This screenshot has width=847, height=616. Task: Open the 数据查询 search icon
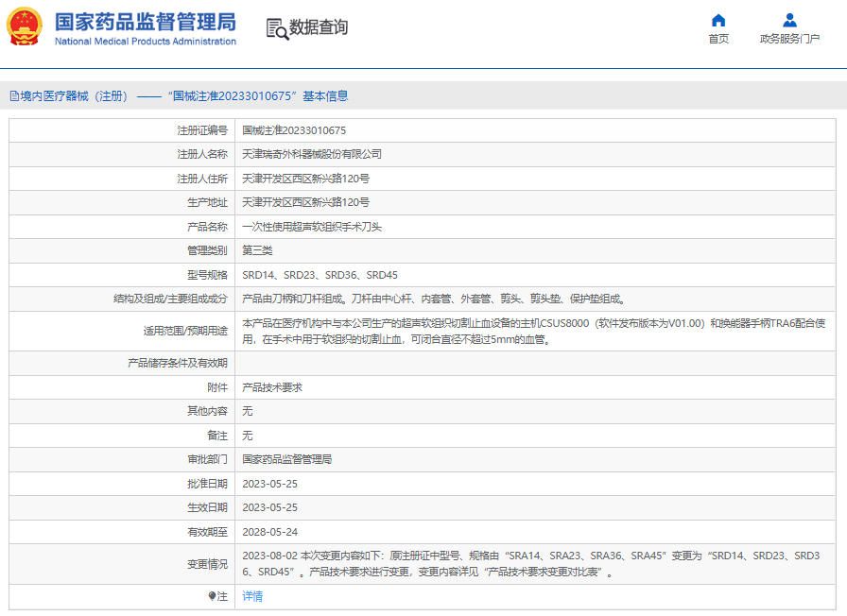[277, 28]
